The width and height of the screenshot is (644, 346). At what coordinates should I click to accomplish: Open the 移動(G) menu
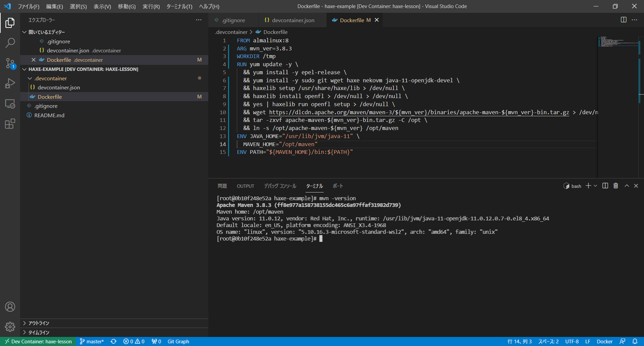[x=127, y=6]
